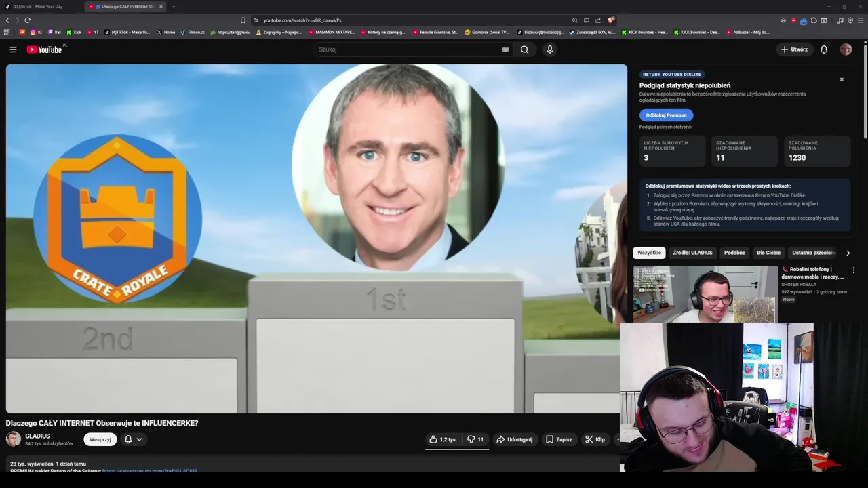
Task: Click the share page icon in the address bar
Action: point(598,20)
